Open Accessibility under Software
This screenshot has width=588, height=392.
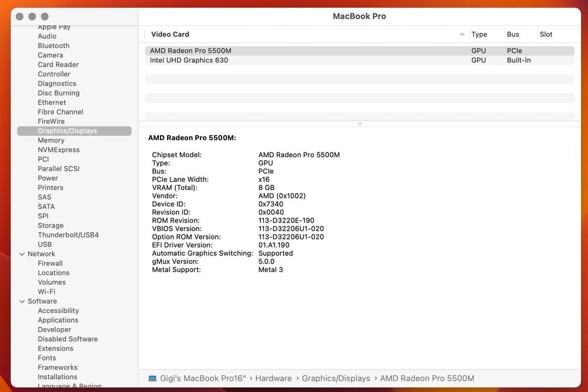pos(58,311)
